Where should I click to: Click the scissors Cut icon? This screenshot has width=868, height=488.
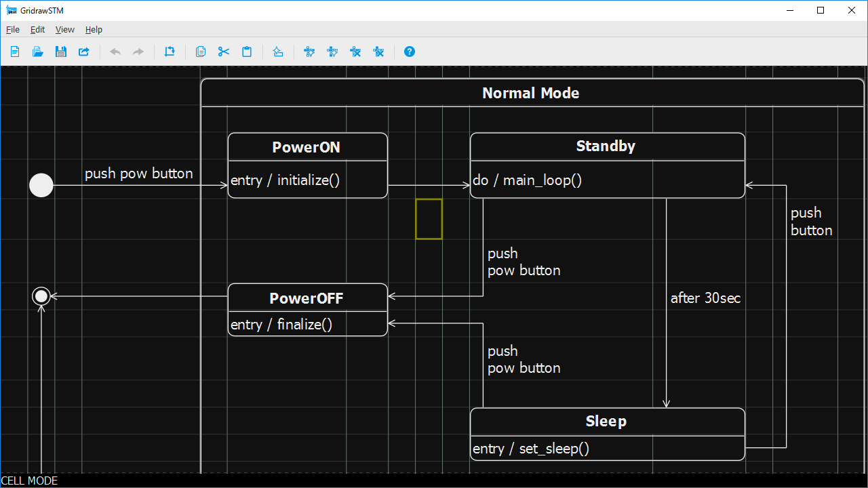click(224, 52)
